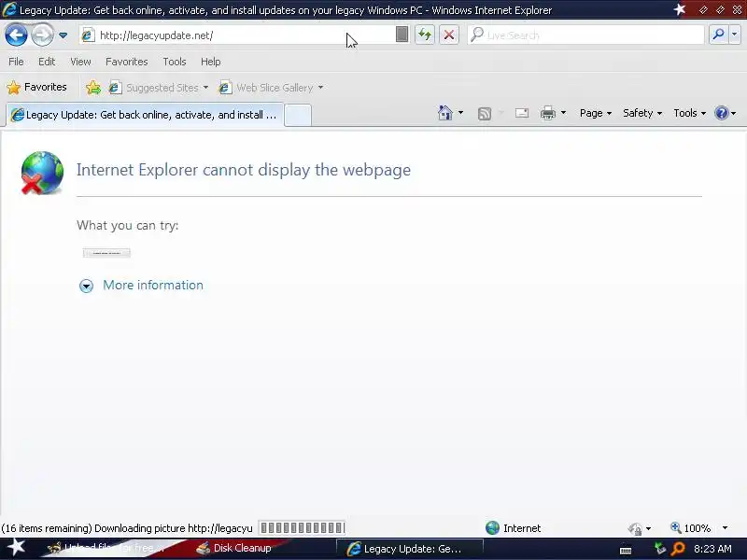Click Add to Favorites Bar icon
Viewport: 747px width, 560px height.
point(93,87)
